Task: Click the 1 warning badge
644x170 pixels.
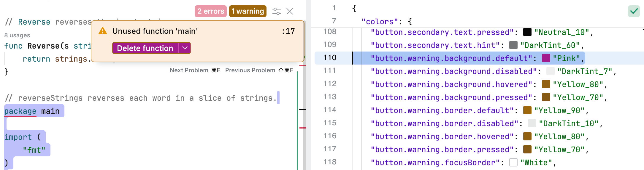Action: (x=248, y=11)
